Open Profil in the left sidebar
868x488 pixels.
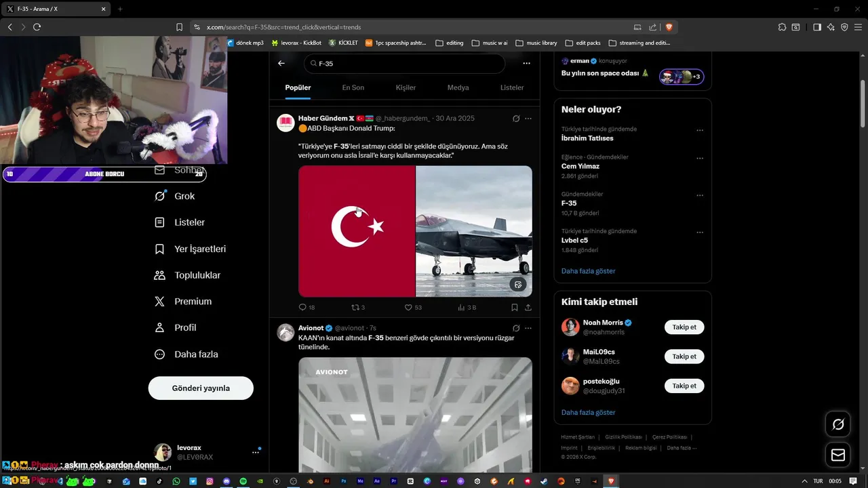click(x=176, y=327)
